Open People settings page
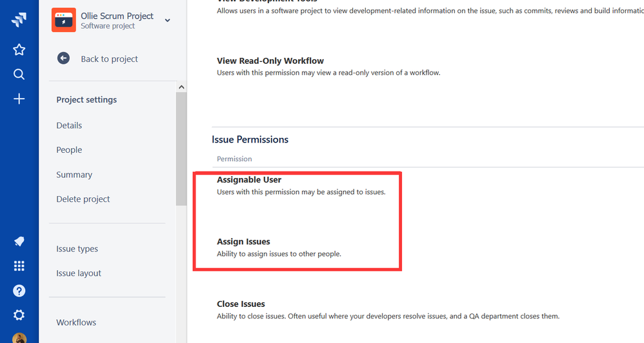Image resolution: width=644 pixels, height=343 pixels. click(69, 150)
